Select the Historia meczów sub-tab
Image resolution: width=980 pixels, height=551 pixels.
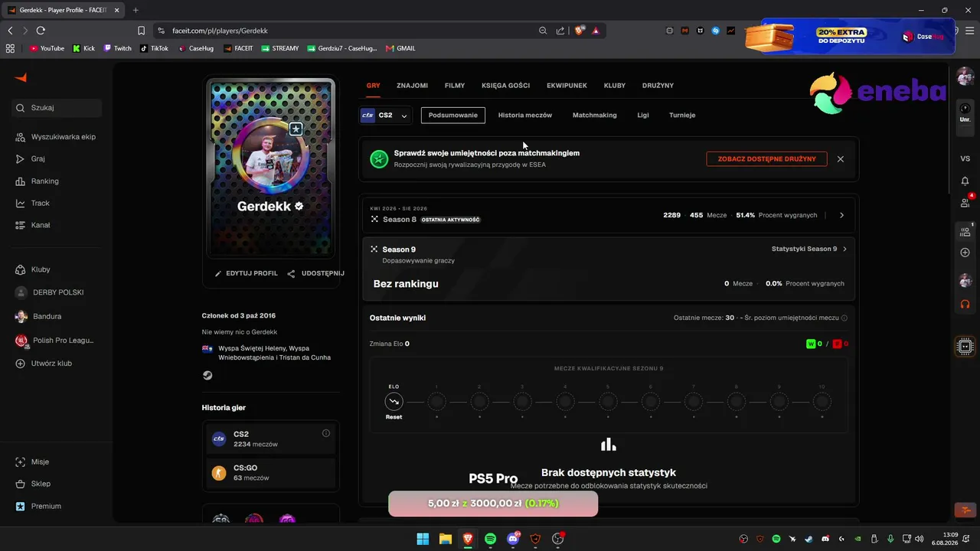tap(525, 116)
